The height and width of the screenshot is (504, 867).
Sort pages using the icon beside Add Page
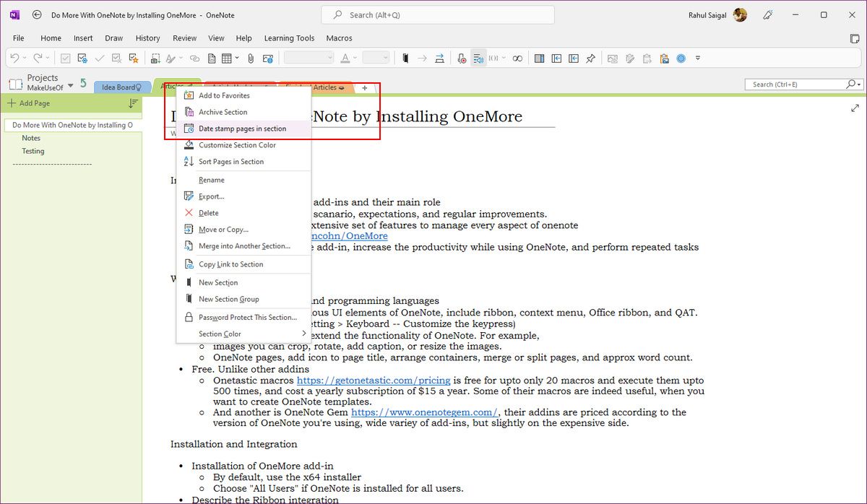coord(133,103)
